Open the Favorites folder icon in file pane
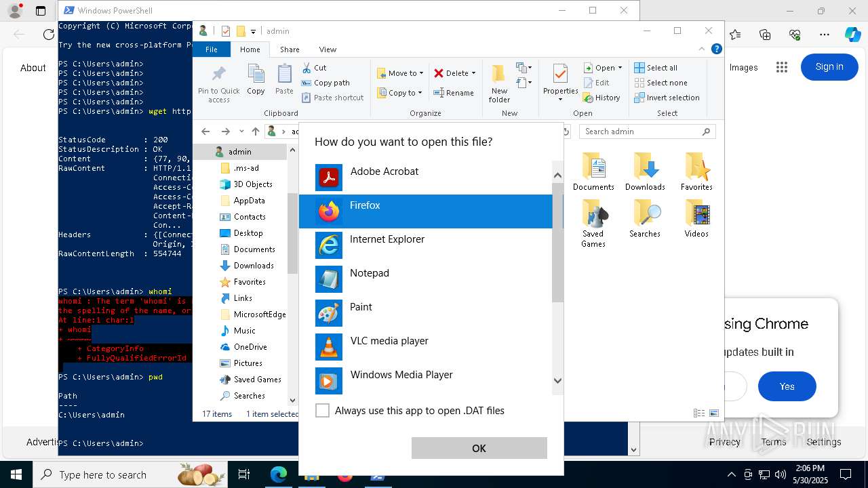 pyautogui.click(x=696, y=171)
